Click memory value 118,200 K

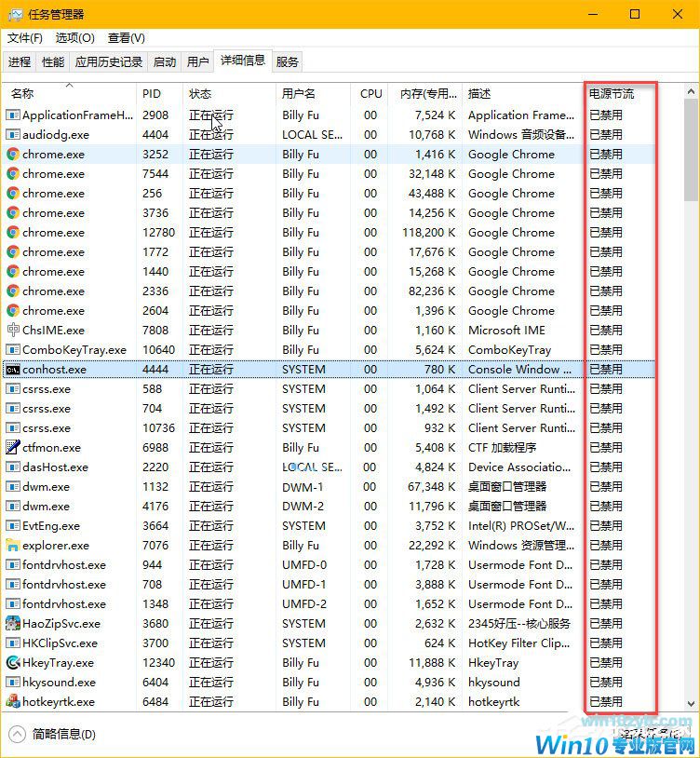tap(429, 233)
